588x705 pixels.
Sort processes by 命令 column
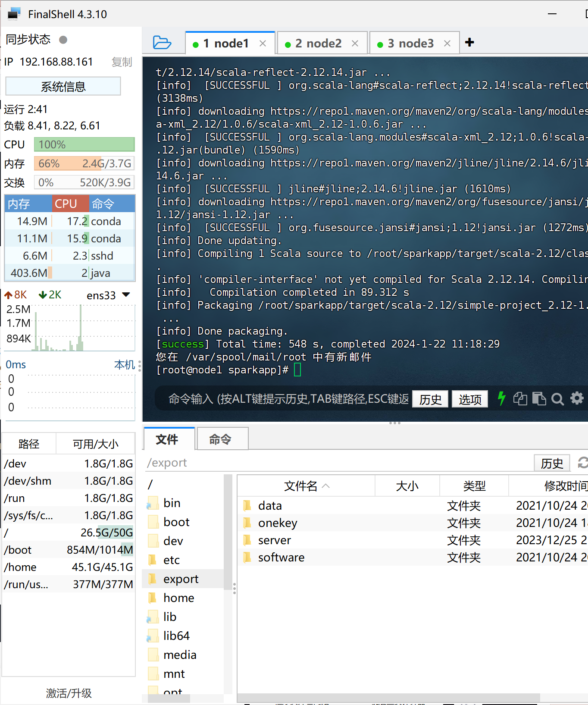pos(112,204)
